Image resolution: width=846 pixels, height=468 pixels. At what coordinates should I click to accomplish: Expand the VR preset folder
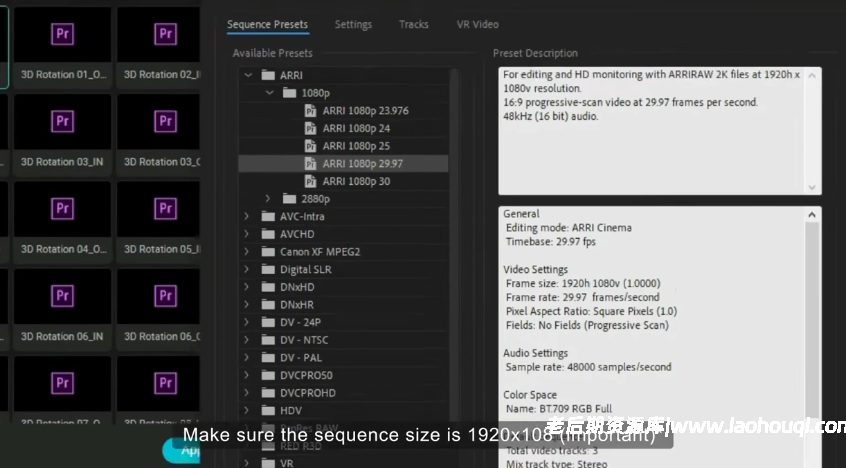tap(247, 463)
